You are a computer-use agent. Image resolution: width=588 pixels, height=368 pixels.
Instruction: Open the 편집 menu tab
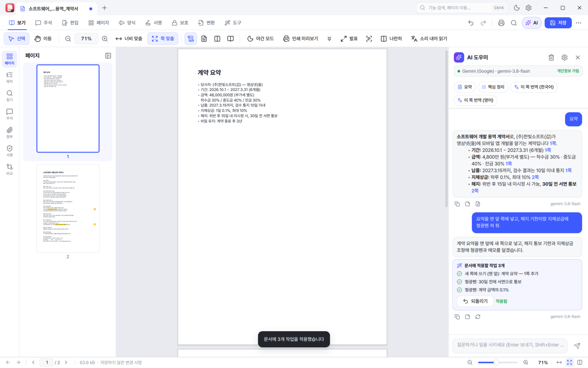[x=70, y=23]
